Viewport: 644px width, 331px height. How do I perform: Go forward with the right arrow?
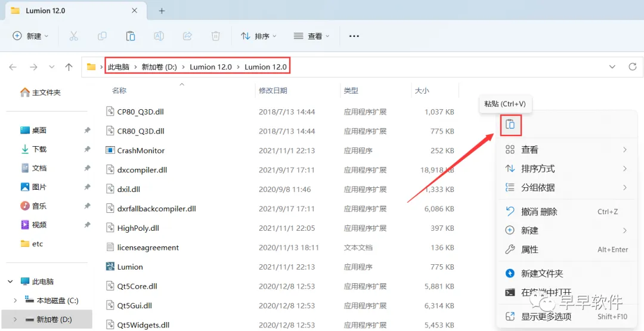[x=33, y=67]
